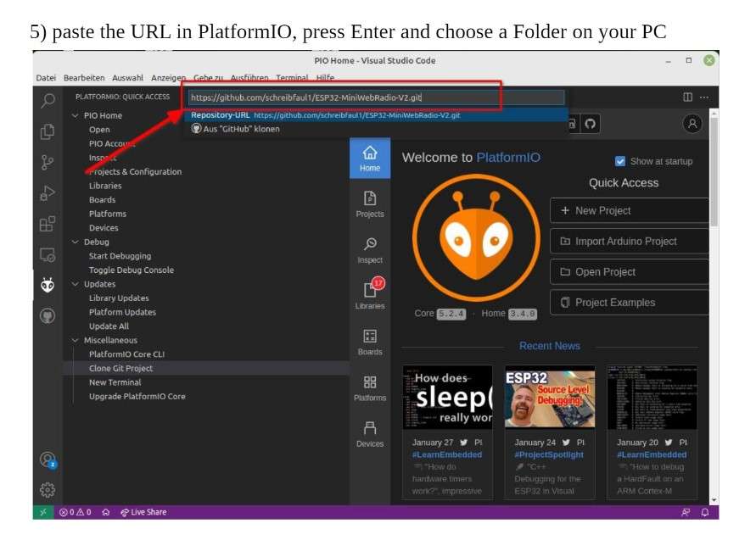The image size is (756, 557).
Task: Open the 'How does sleep' news thumbnail
Action: coord(447,398)
